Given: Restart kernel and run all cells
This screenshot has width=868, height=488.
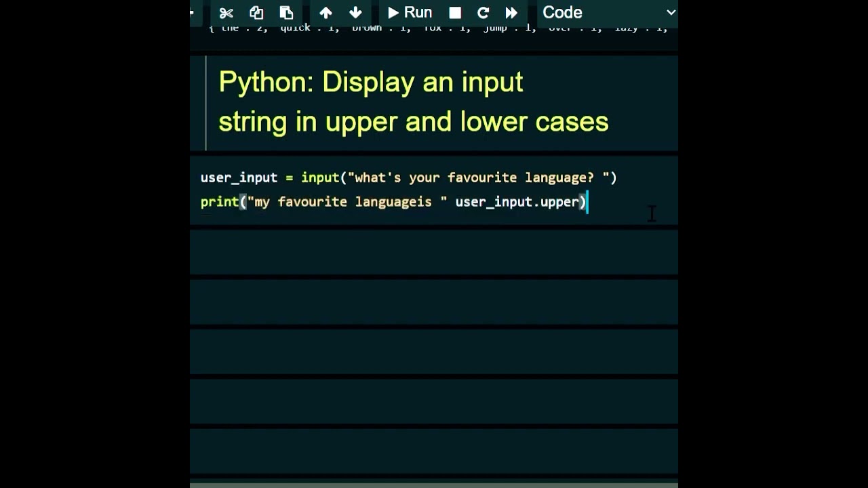Looking at the screenshot, I should pos(511,13).
